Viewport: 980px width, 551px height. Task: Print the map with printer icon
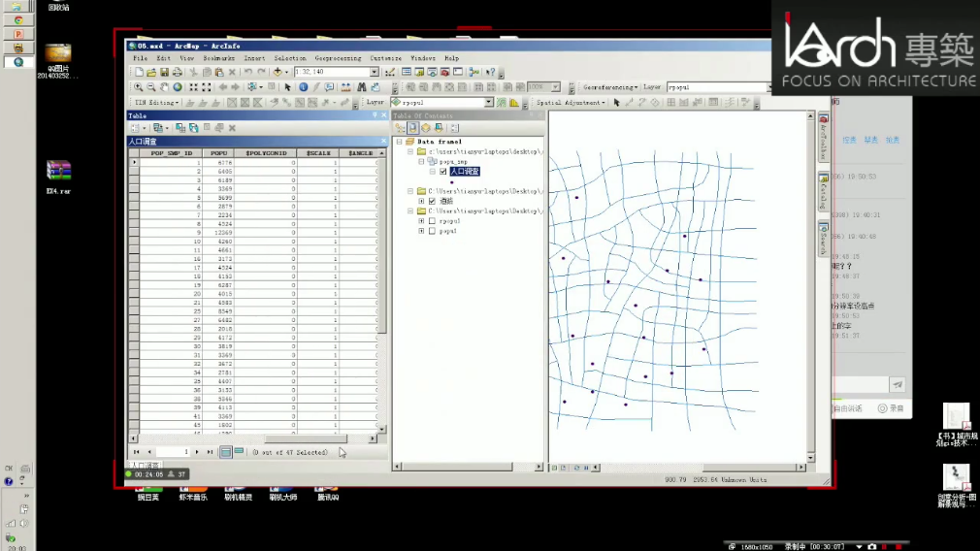coord(178,73)
